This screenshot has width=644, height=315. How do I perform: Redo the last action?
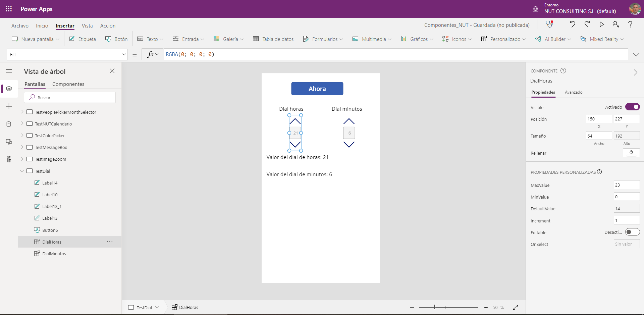[x=587, y=24]
